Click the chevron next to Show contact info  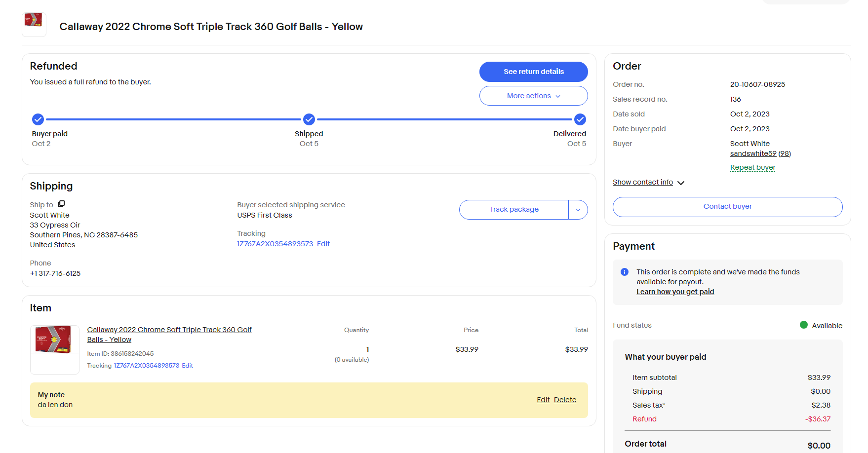681,183
